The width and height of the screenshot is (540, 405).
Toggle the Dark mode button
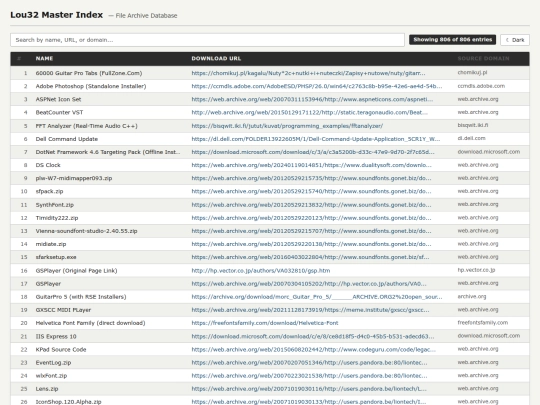tap(515, 40)
